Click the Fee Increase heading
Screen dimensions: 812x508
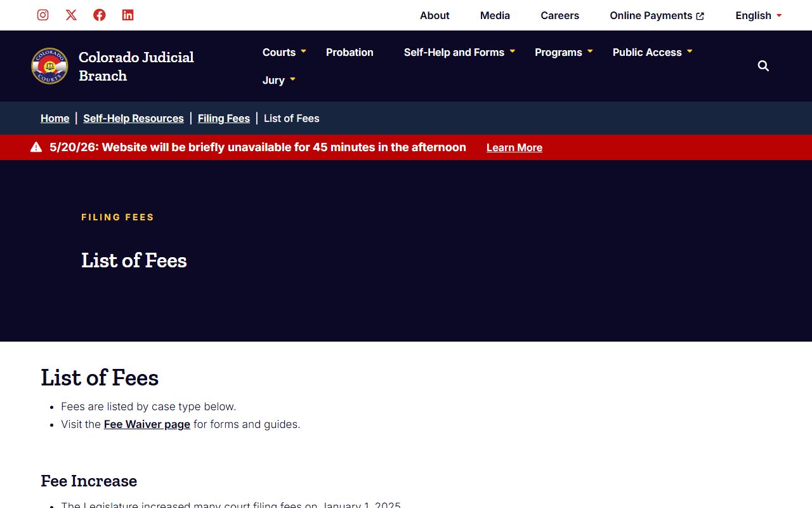89,481
